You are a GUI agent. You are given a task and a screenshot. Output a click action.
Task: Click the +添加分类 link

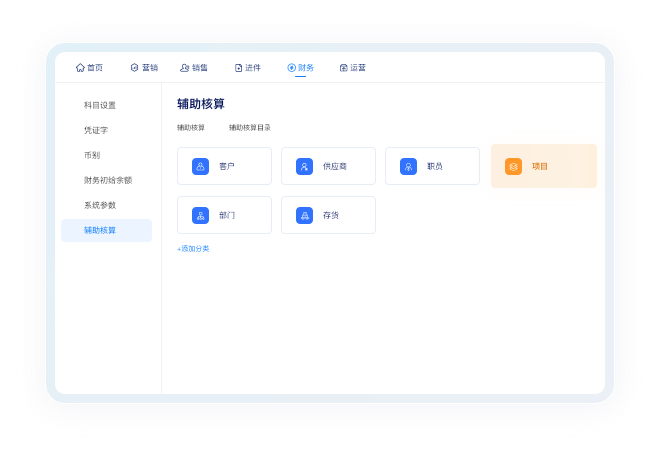coord(193,248)
